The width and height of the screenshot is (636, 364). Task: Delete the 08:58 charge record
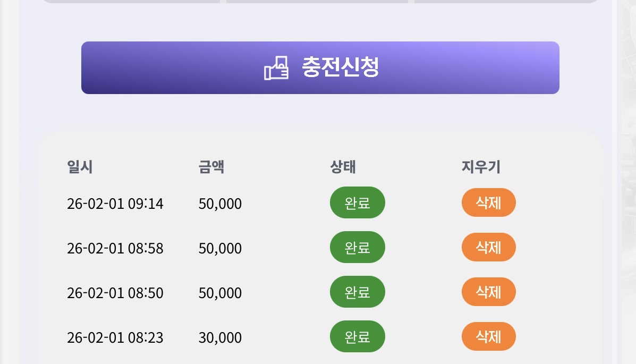(x=488, y=247)
